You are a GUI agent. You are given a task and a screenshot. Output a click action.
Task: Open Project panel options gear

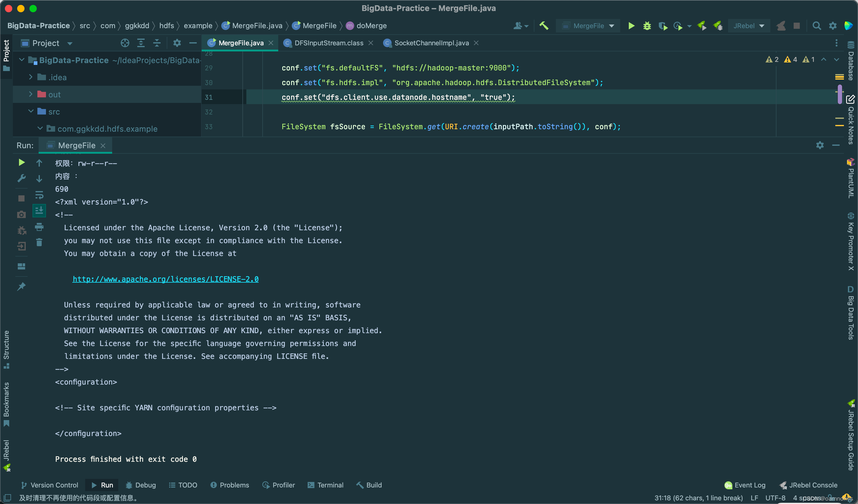pyautogui.click(x=177, y=43)
